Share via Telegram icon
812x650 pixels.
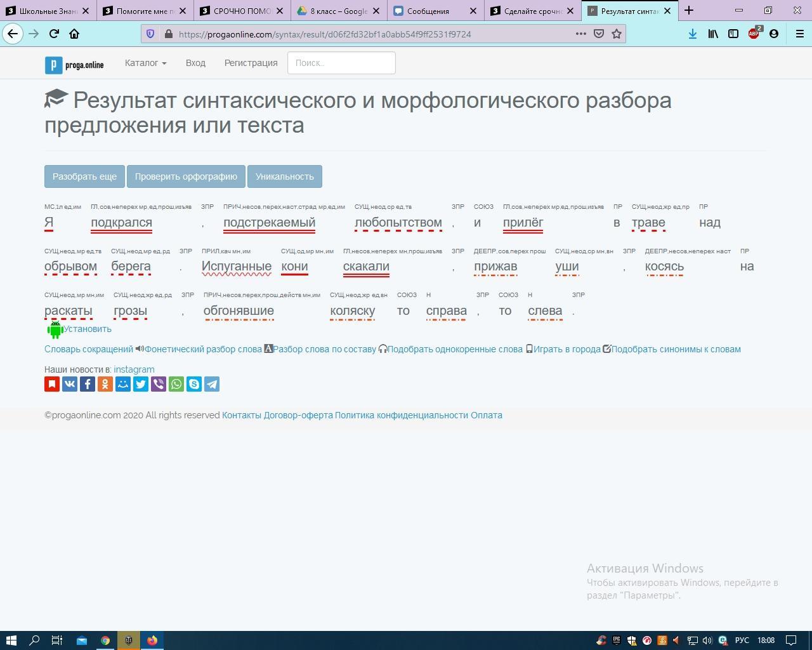[x=212, y=384]
